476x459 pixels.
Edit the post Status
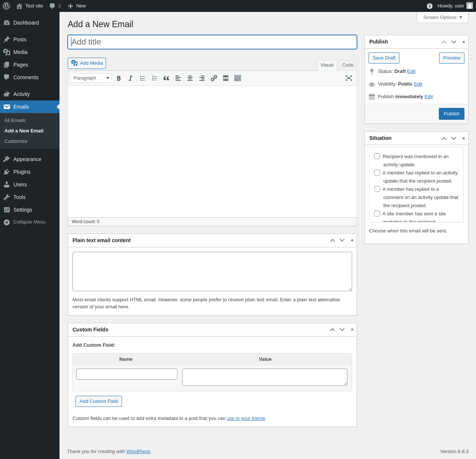coord(411,71)
